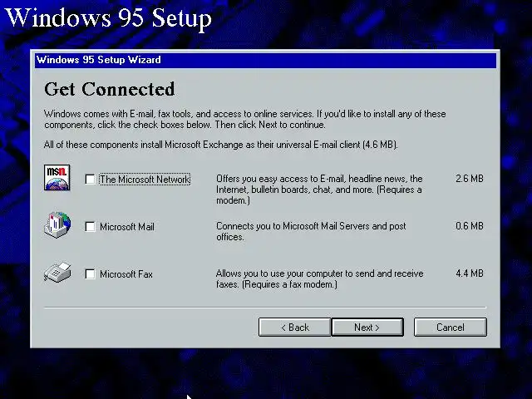Check the Microsoft Fax checkbox

(x=90, y=273)
